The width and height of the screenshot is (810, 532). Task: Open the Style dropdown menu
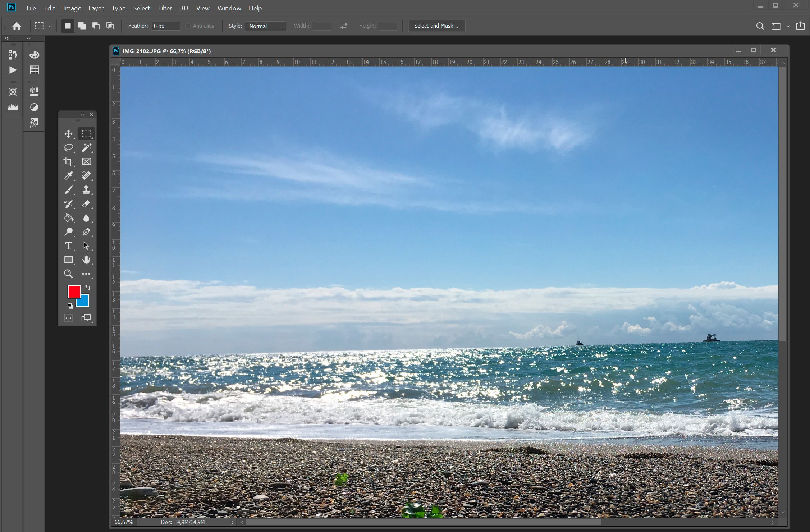[265, 26]
